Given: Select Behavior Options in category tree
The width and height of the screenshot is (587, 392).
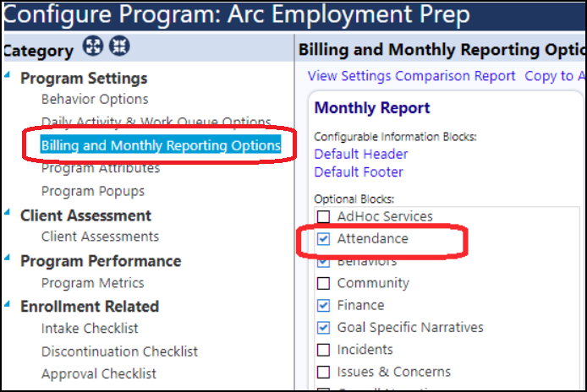Looking at the screenshot, I should [95, 99].
